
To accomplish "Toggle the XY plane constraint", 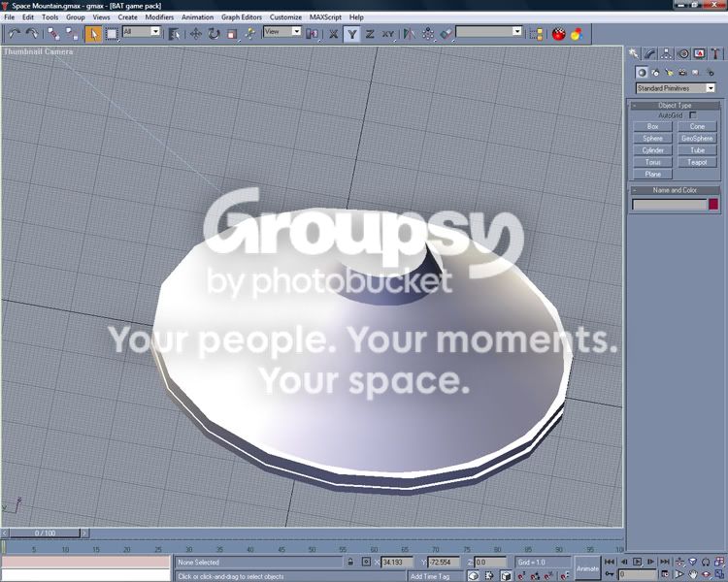I will (x=388, y=34).
